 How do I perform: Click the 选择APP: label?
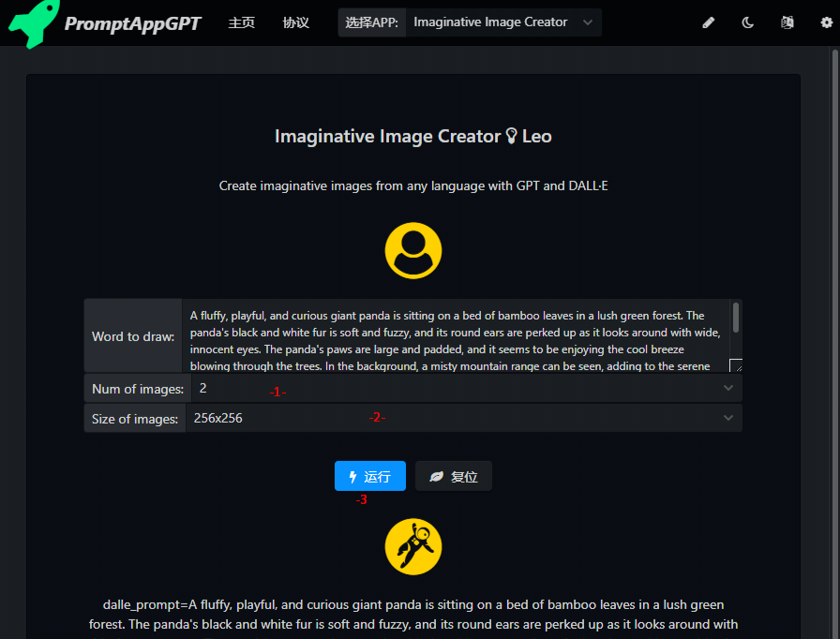(372, 22)
